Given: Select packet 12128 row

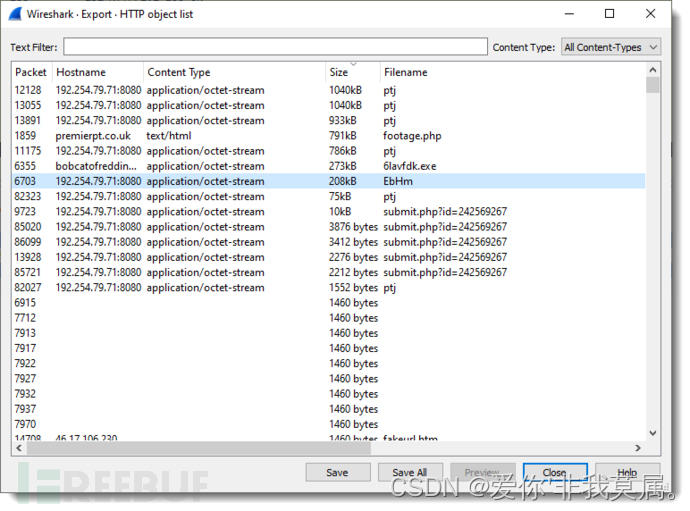Looking at the screenshot, I should [x=328, y=90].
